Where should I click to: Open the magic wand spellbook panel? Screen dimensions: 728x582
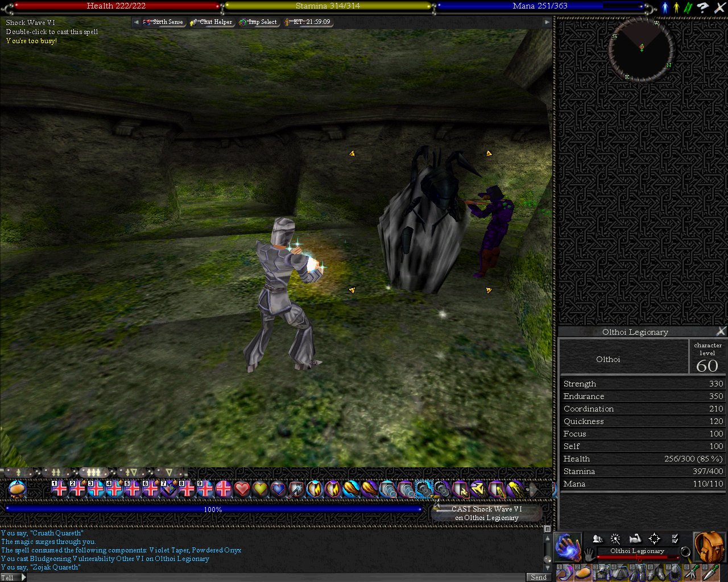(616, 538)
